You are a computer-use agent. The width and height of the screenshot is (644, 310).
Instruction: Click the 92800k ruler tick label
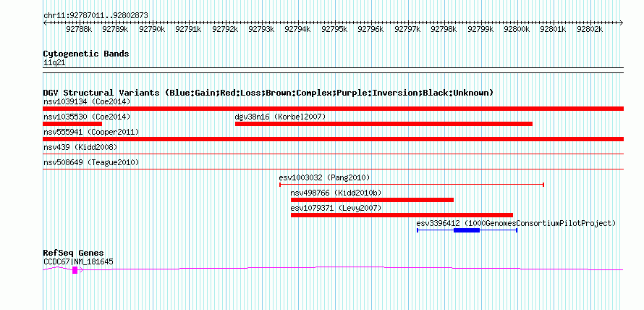[517, 29]
